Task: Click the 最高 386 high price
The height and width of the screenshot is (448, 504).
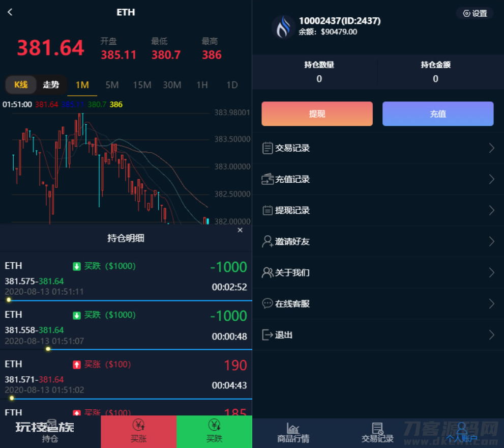Action: point(212,54)
